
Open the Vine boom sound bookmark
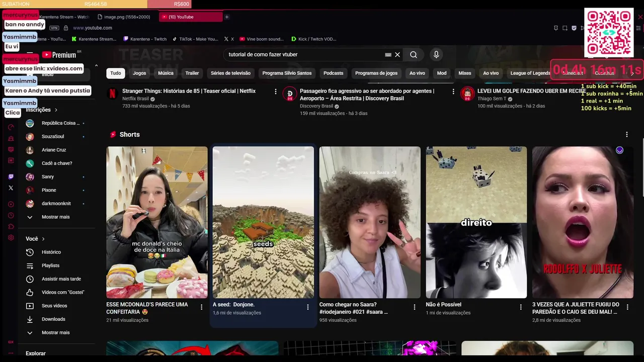tap(262, 39)
